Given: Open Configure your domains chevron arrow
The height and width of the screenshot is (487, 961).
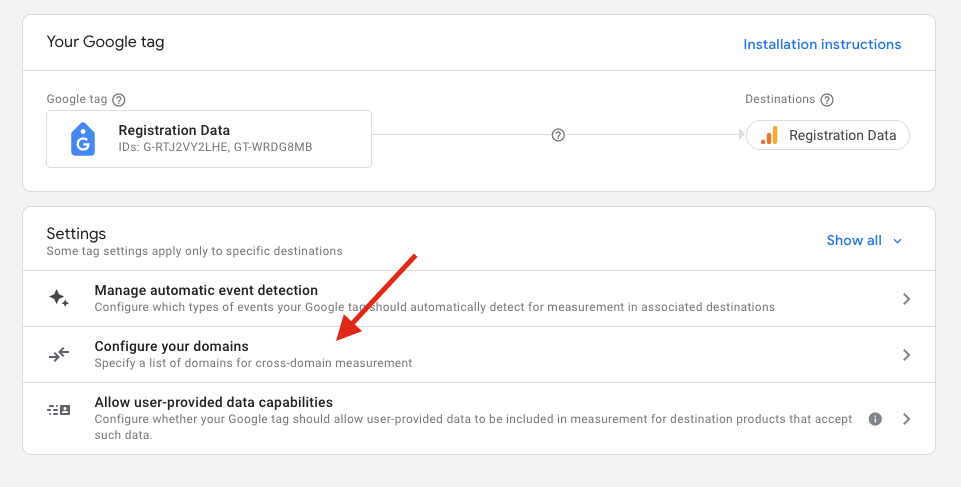Looking at the screenshot, I should pyautogui.click(x=906, y=355).
